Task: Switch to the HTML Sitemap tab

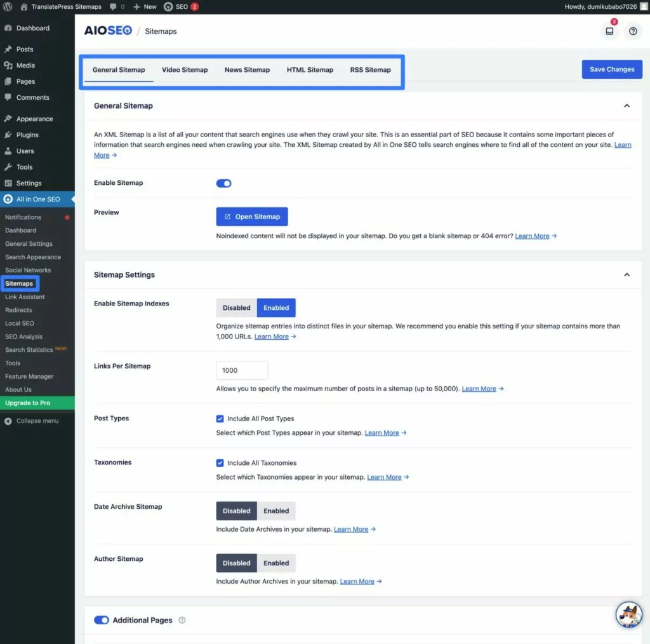Action: (x=310, y=70)
